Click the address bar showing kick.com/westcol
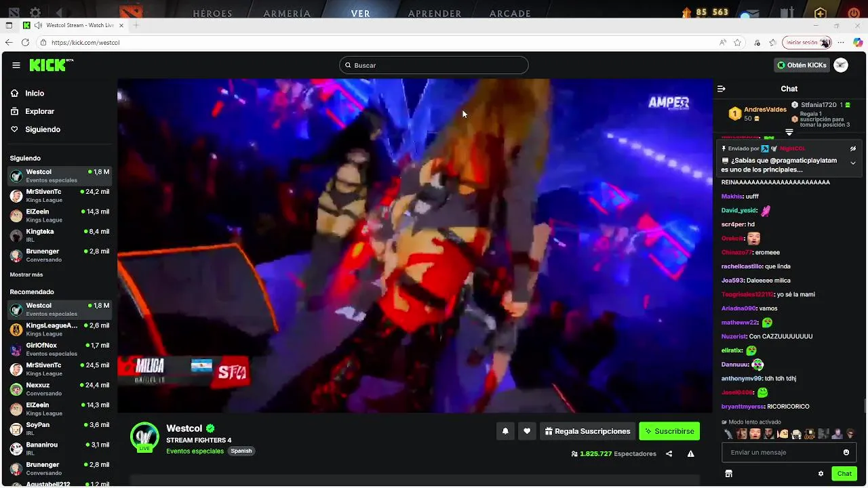Image resolution: width=868 pixels, height=488 pixels. [373, 42]
